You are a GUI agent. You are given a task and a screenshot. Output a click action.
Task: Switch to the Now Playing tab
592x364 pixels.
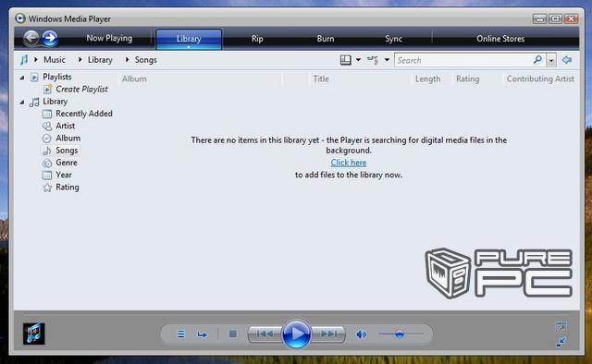click(x=109, y=38)
